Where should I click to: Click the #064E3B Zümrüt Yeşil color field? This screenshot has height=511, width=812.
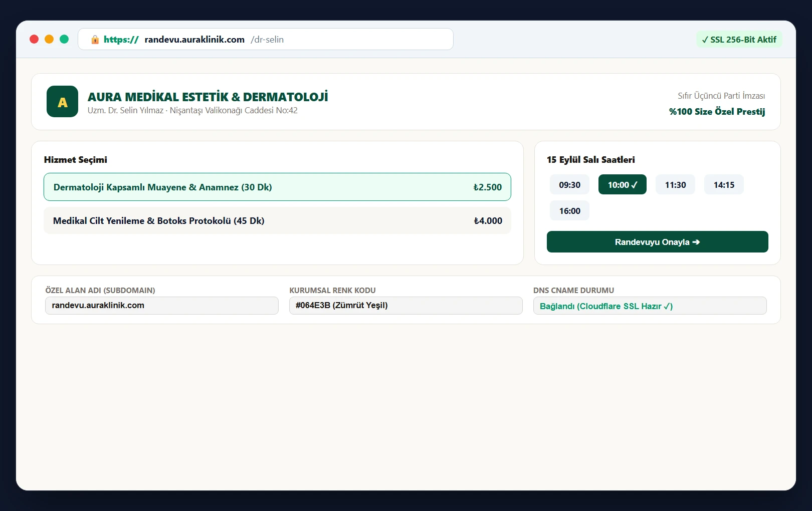coord(406,306)
